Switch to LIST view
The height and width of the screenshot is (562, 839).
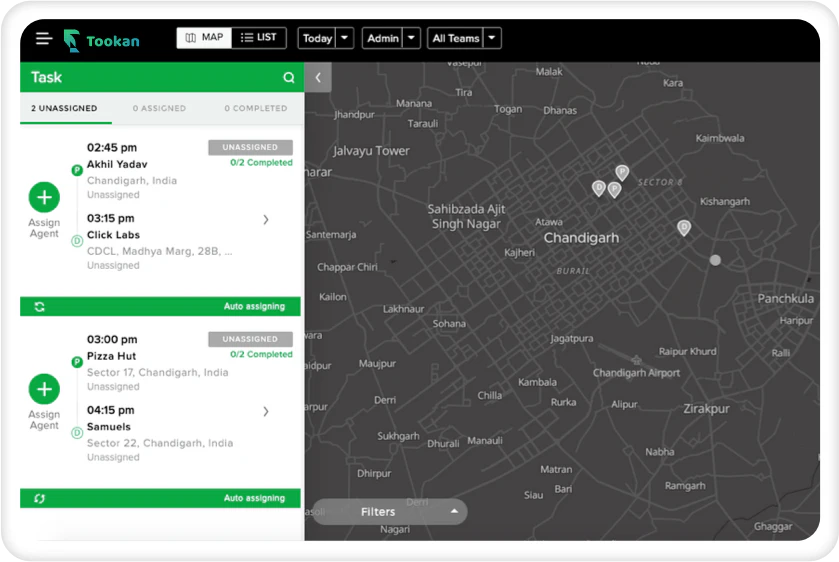[x=259, y=37]
